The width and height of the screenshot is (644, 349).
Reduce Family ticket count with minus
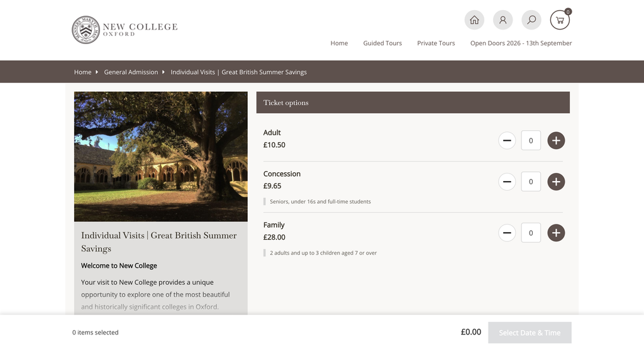(x=507, y=233)
